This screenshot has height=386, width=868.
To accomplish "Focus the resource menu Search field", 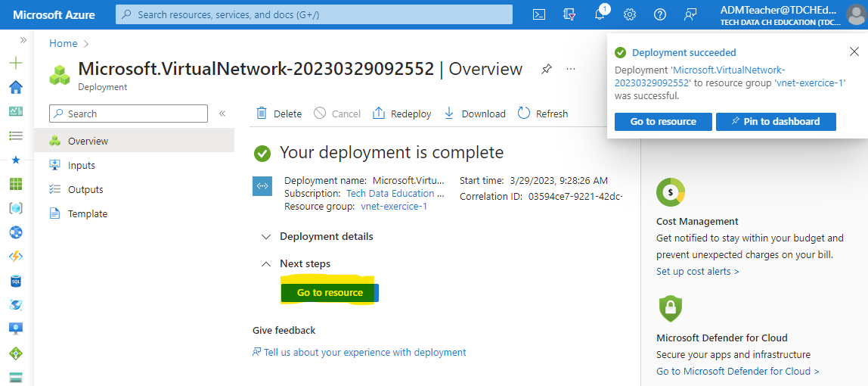I will [129, 114].
